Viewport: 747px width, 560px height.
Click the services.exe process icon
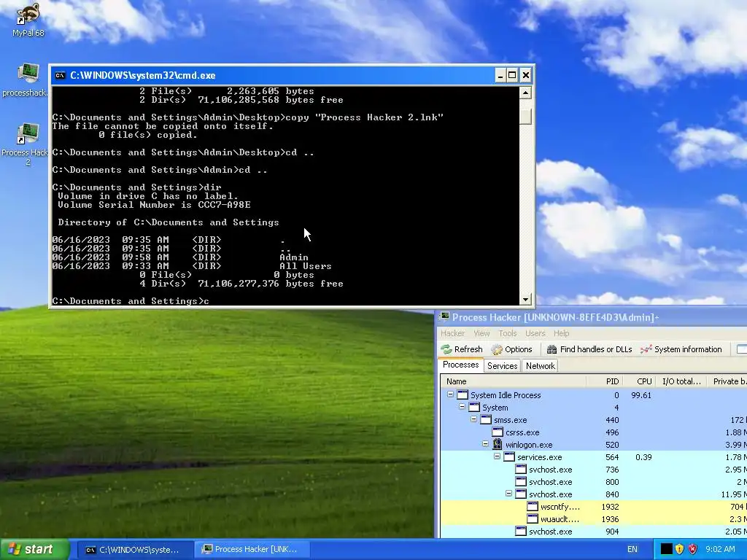click(508, 457)
